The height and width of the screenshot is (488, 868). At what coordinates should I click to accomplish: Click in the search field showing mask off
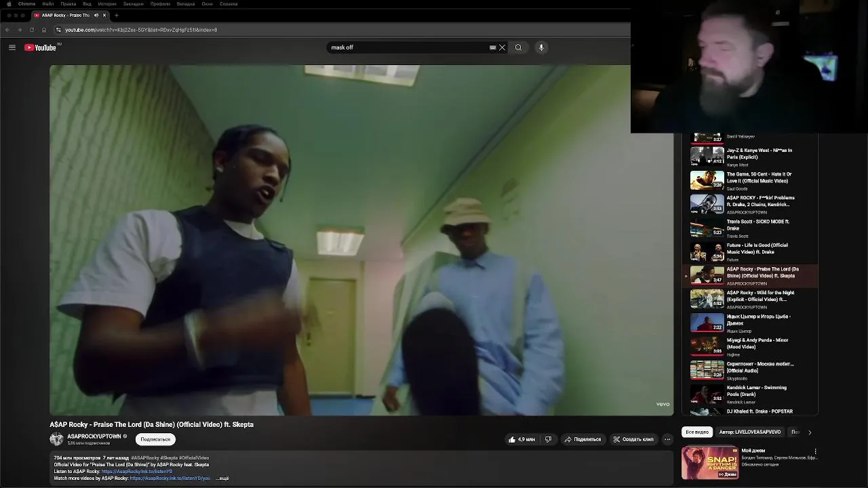click(x=407, y=47)
